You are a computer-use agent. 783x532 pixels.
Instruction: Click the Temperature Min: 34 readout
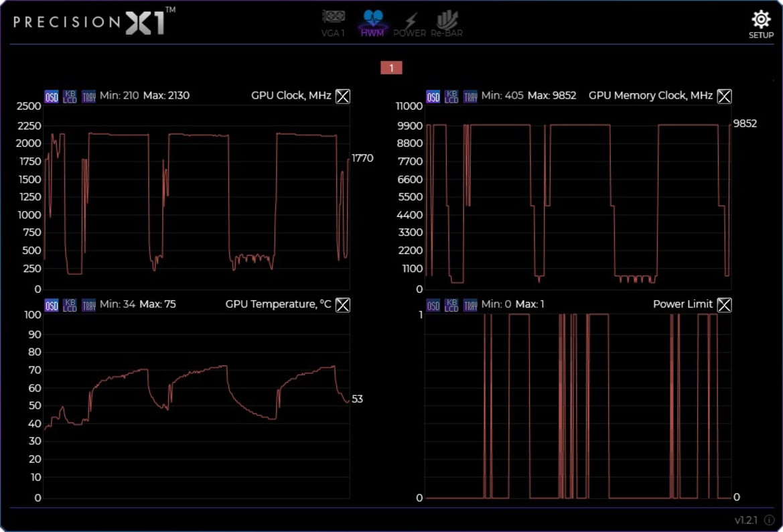117,304
